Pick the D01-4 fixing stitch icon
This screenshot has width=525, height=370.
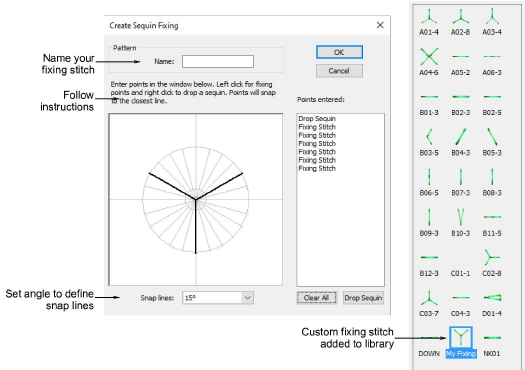(x=492, y=303)
